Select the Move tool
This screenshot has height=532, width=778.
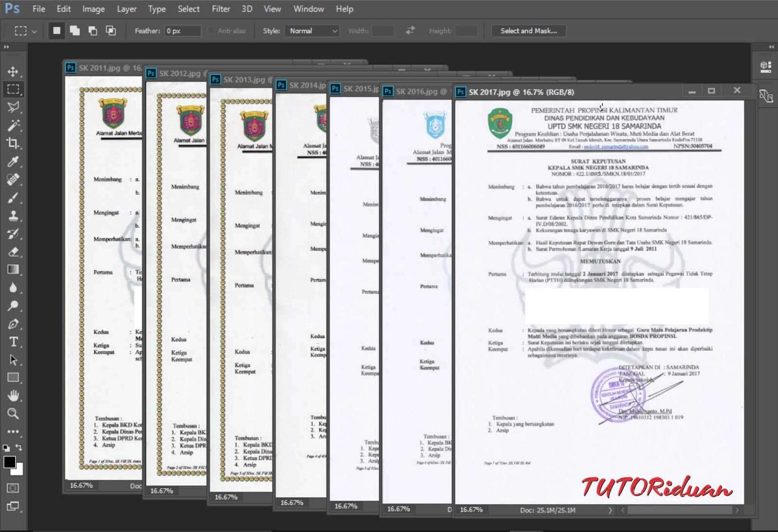tap(13, 72)
